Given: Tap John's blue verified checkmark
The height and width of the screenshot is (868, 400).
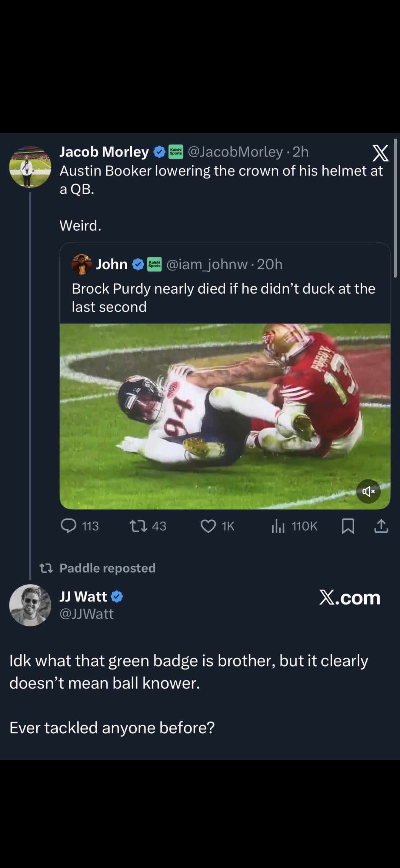Looking at the screenshot, I should click(138, 265).
